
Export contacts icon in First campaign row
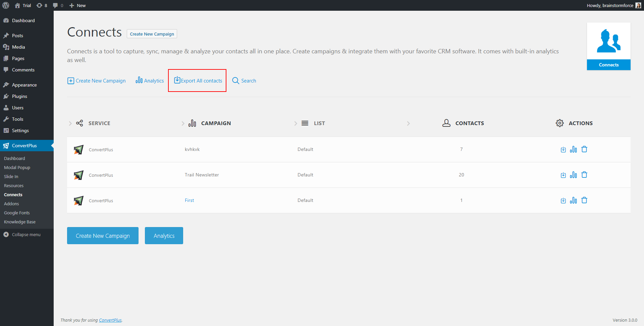pos(563,201)
